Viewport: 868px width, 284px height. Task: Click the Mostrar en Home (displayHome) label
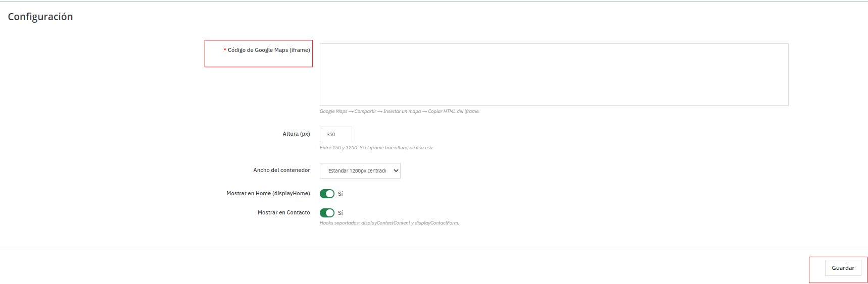coord(268,194)
